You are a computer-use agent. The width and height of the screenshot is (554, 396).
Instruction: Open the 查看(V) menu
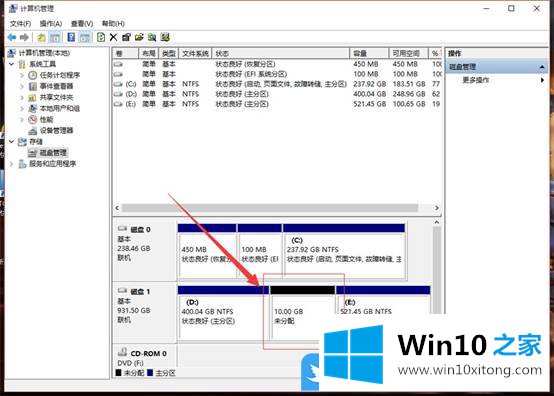click(82, 23)
